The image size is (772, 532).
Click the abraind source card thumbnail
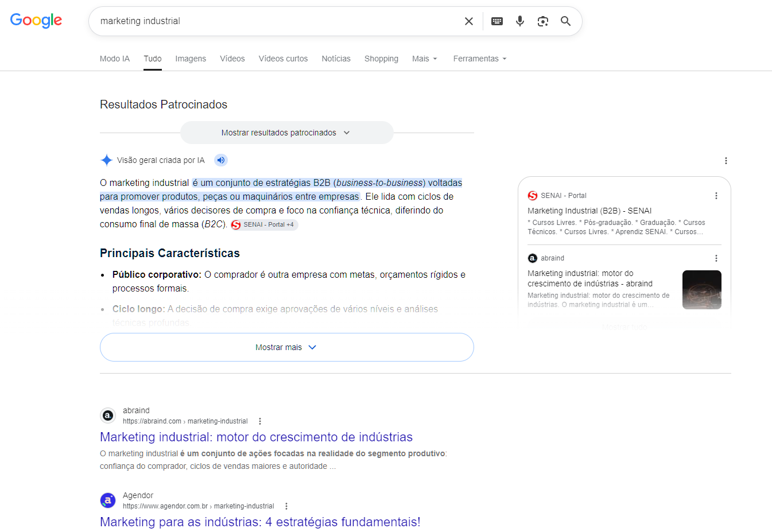[702, 290]
